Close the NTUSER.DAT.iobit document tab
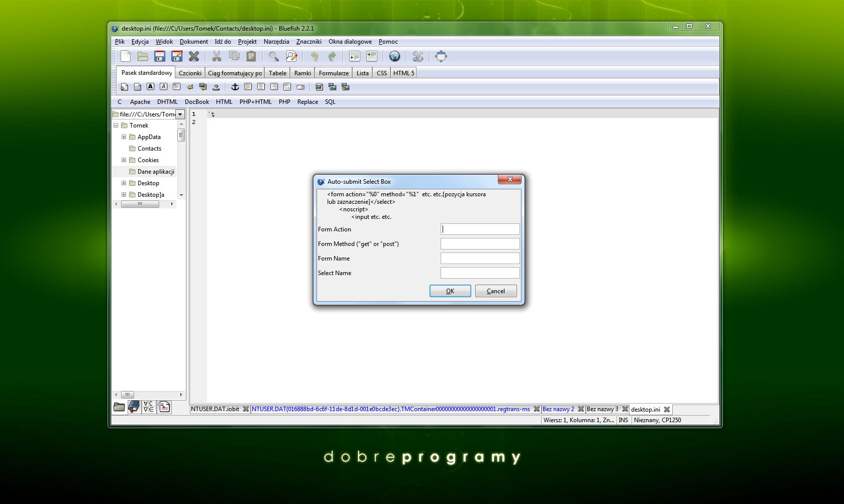844x504 pixels. pyautogui.click(x=246, y=409)
